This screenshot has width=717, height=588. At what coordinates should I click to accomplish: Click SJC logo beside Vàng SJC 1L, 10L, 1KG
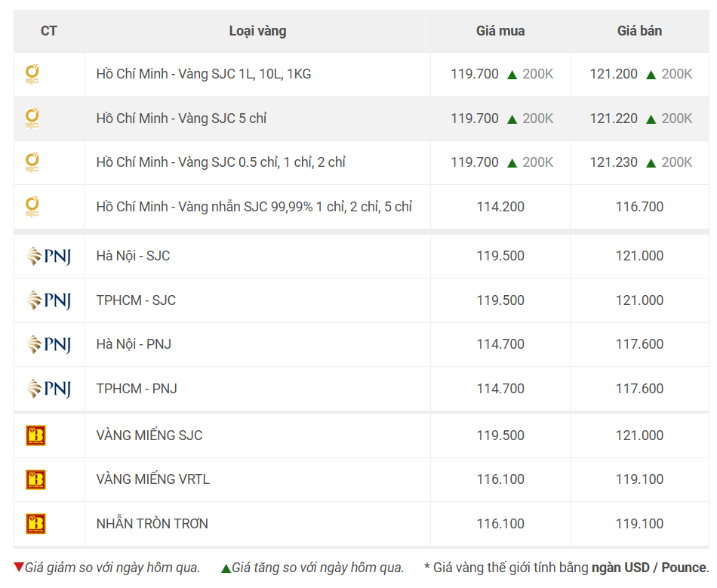(32, 75)
